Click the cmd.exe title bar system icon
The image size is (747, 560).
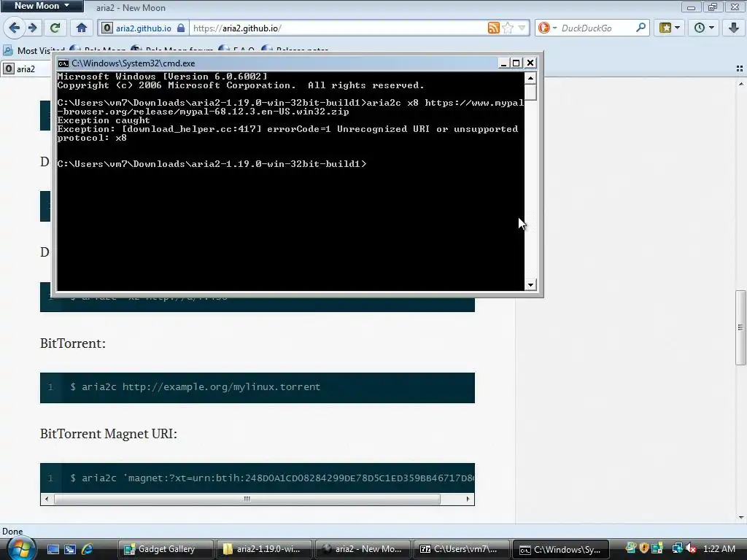point(63,63)
